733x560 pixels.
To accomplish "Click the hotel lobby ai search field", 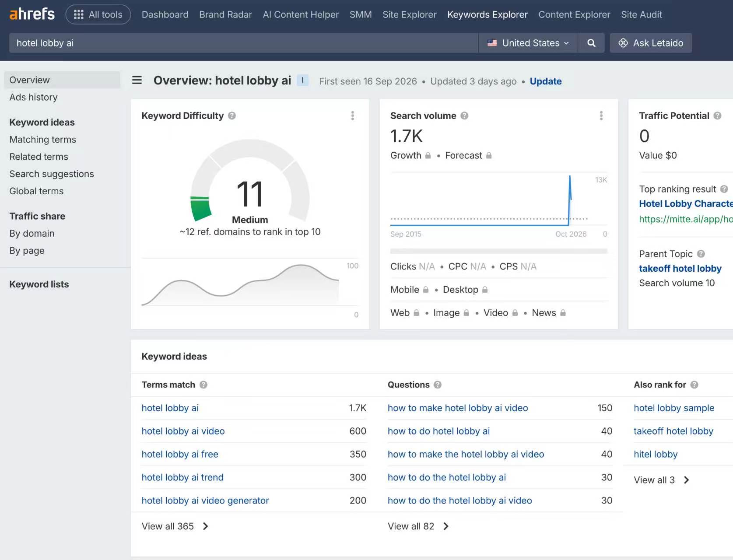I will click(244, 43).
